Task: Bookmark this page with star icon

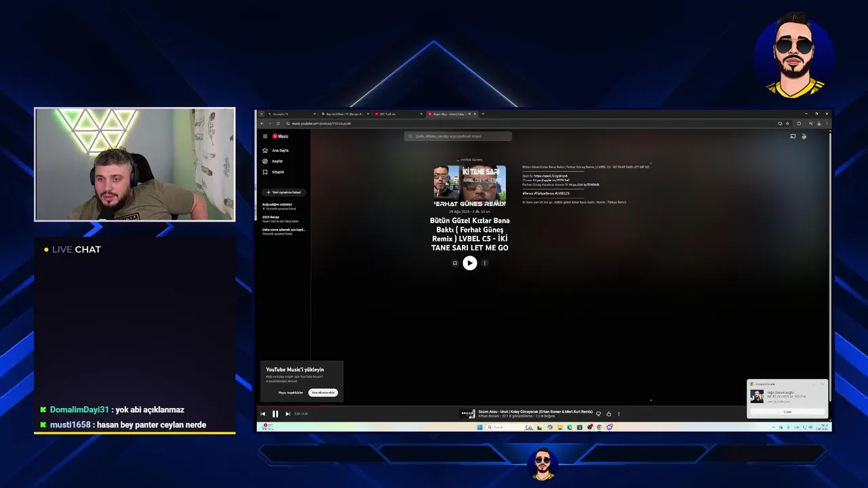Action: [x=787, y=123]
